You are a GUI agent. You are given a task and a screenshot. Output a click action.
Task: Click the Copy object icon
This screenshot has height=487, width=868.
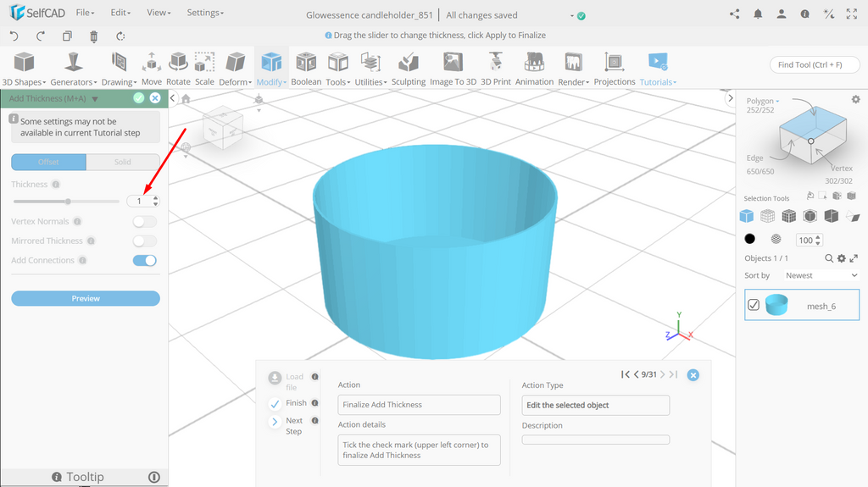(67, 36)
